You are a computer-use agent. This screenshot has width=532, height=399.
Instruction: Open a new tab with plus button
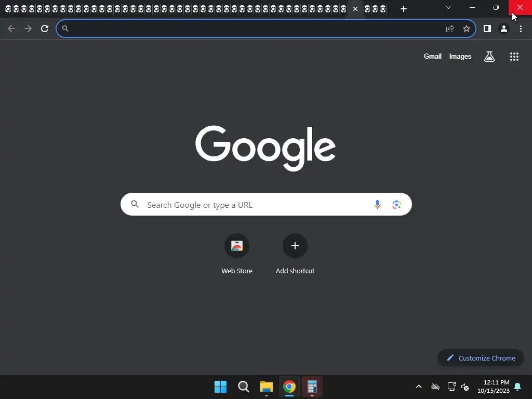click(x=403, y=9)
